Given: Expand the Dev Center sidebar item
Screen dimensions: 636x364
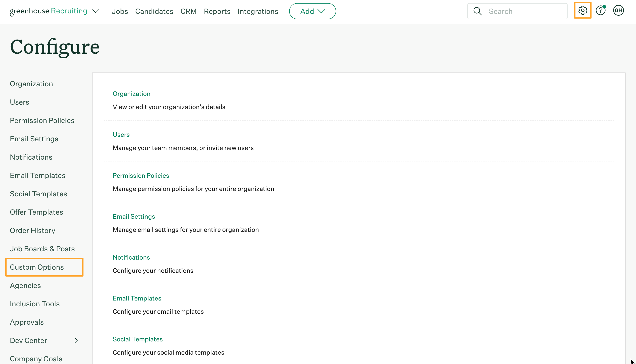Looking at the screenshot, I should tap(76, 340).
